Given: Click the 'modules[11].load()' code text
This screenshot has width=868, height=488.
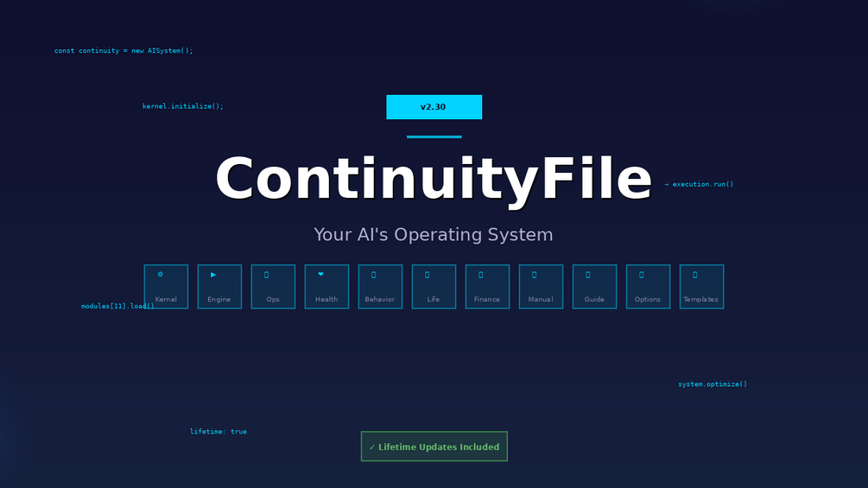Looking at the screenshot, I should coord(117,306).
